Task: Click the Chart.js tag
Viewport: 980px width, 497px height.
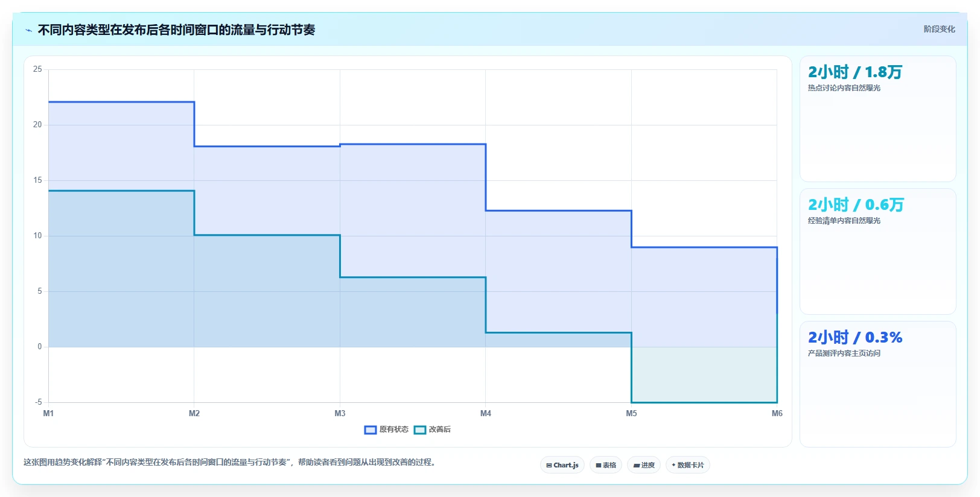Action: (x=562, y=465)
